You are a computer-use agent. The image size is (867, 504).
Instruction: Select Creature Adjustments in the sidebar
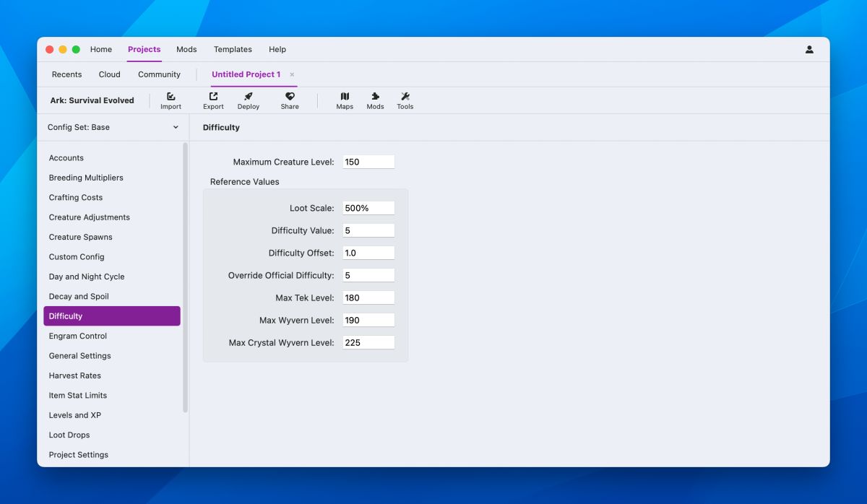(112, 217)
